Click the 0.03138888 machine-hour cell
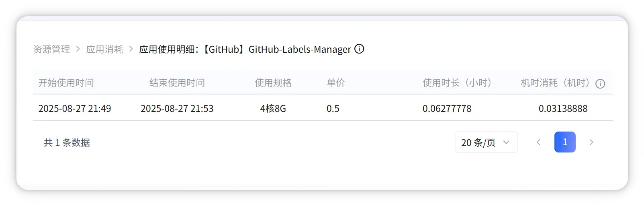Viewport: 644px width, 206px height. tap(563, 109)
